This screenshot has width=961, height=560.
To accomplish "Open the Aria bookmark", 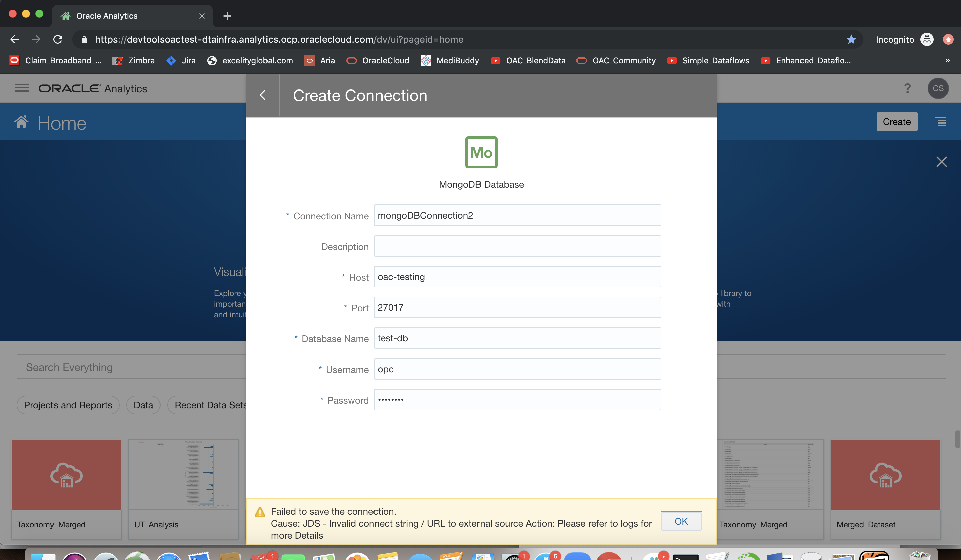I will [320, 60].
